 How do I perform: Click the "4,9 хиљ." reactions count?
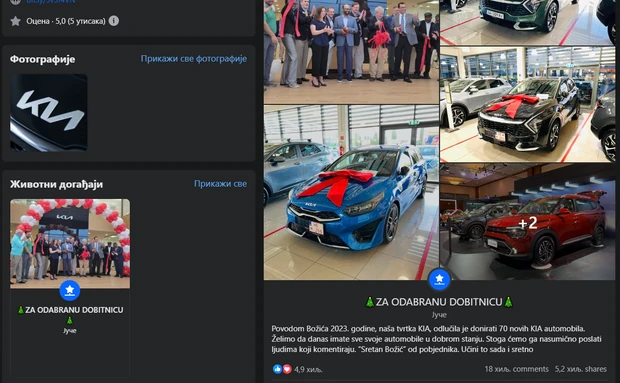click(x=308, y=370)
